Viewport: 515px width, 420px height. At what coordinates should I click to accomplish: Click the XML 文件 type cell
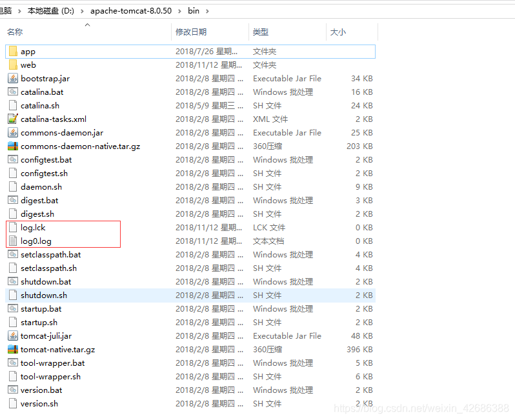270,119
